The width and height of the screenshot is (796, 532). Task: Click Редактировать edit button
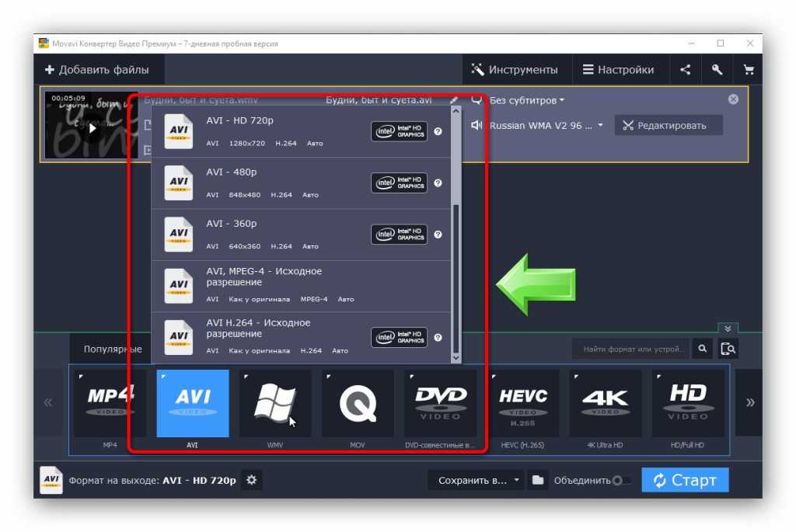pos(668,125)
